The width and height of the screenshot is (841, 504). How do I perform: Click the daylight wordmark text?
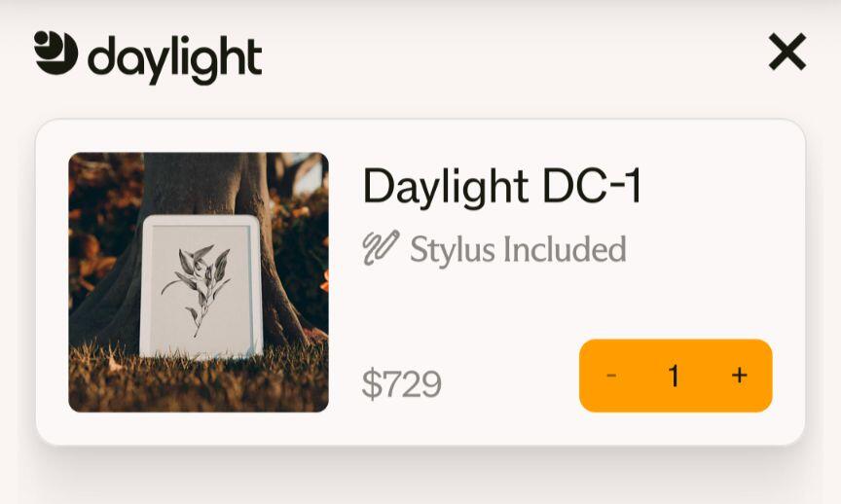(175, 58)
